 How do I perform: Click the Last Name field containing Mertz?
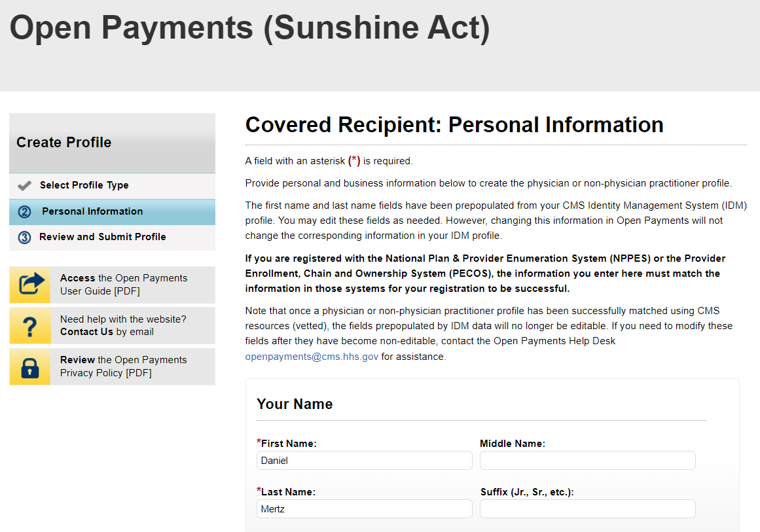coord(364,509)
